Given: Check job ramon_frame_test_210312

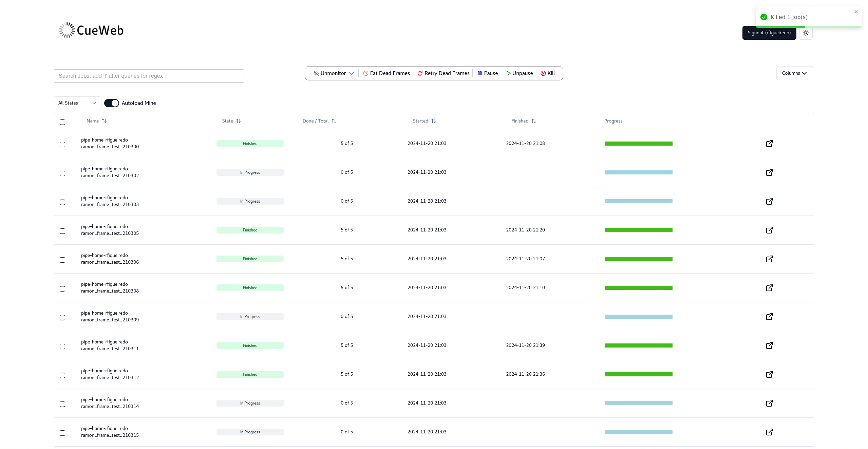Looking at the screenshot, I should point(62,375).
